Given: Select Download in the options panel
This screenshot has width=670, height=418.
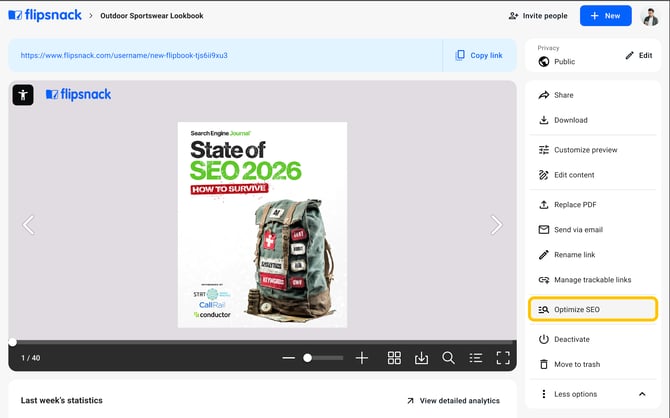Looking at the screenshot, I should [592, 120].
